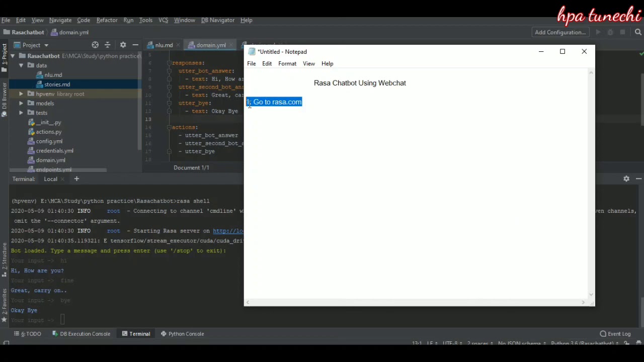Open the Event Log in status bar
Image resolution: width=644 pixels, height=362 pixels.
point(615,334)
